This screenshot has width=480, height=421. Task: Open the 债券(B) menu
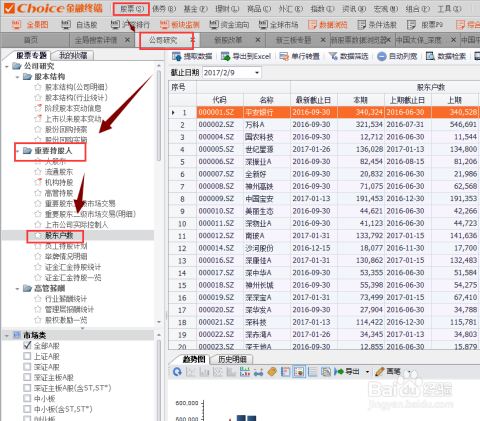tap(164, 9)
